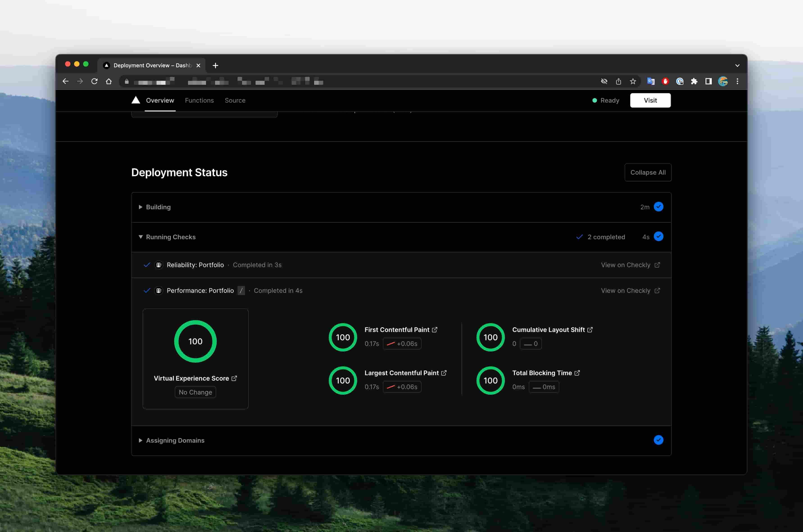Click the Deployment Status heading
This screenshot has height=532, width=803.
[x=179, y=172]
